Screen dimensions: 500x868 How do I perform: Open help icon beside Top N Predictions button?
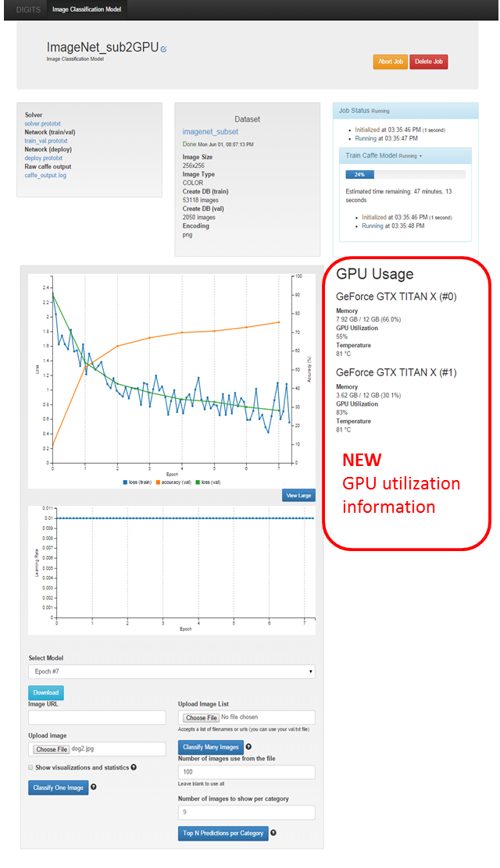click(273, 833)
